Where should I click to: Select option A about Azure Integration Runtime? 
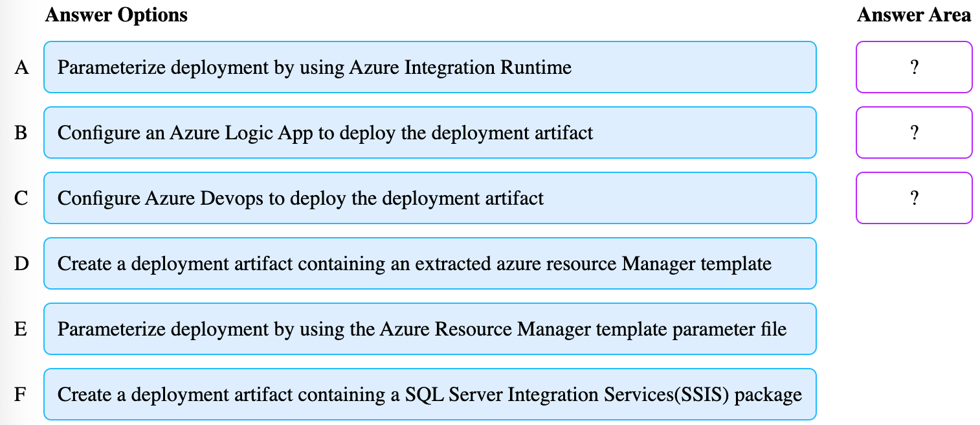click(x=429, y=67)
